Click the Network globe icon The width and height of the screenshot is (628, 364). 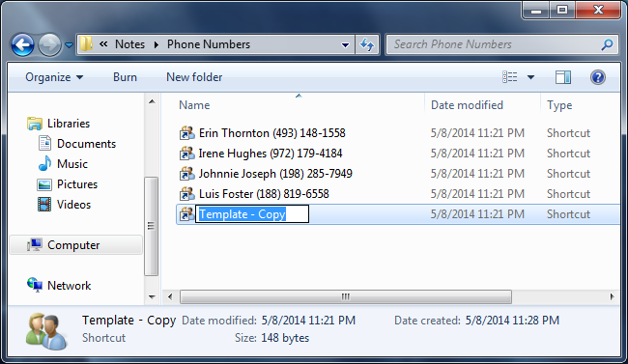pyautogui.click(x=35, y=285)
